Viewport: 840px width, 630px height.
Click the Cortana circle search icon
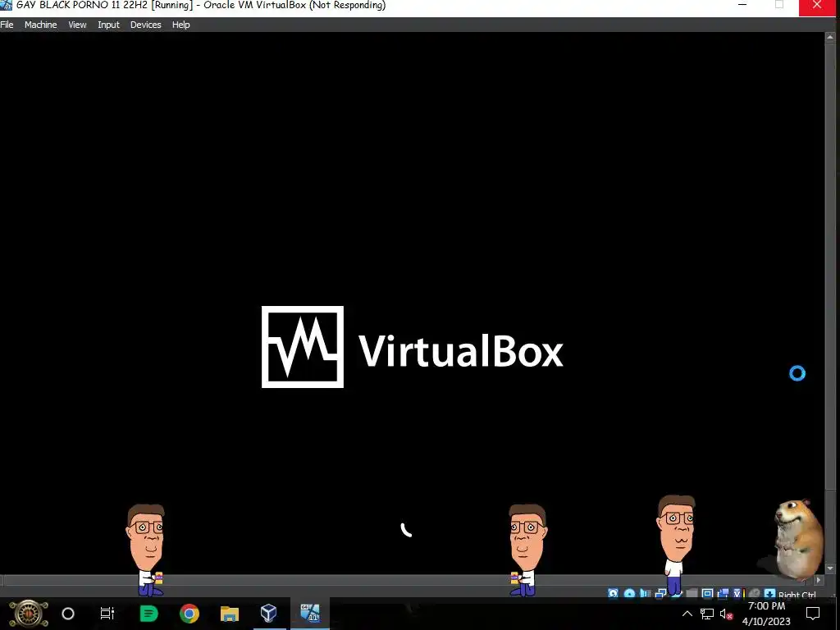coord(68,614)
